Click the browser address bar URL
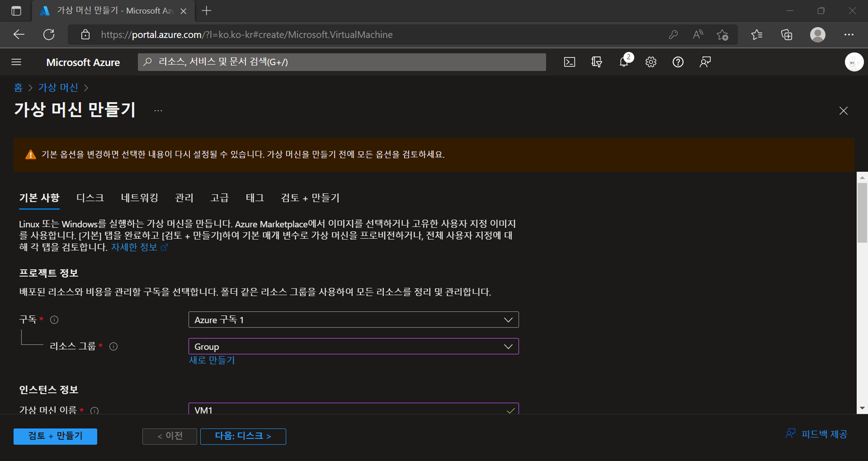 247,35
